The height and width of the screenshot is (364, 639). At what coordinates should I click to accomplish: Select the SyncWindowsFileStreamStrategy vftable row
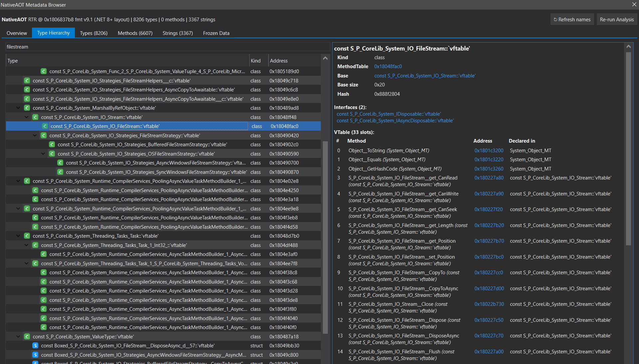pyautogui.click(x=163, y=172)
